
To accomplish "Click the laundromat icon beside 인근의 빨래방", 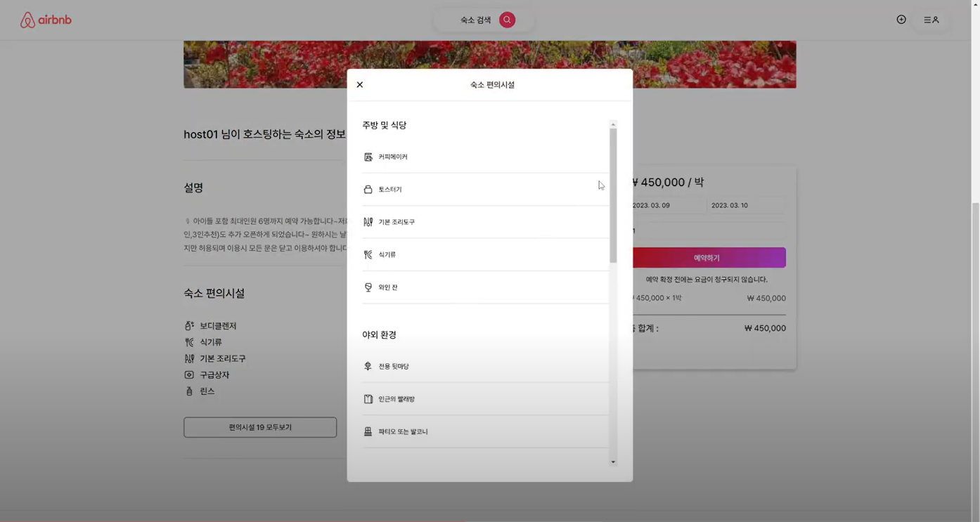I will [x=368, y=398].
